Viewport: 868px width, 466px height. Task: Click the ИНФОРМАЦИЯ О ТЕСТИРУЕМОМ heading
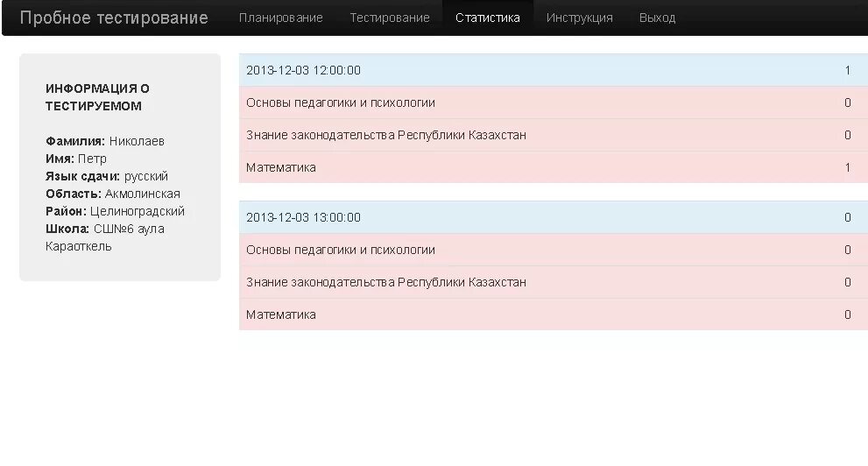tap(97, 97)
